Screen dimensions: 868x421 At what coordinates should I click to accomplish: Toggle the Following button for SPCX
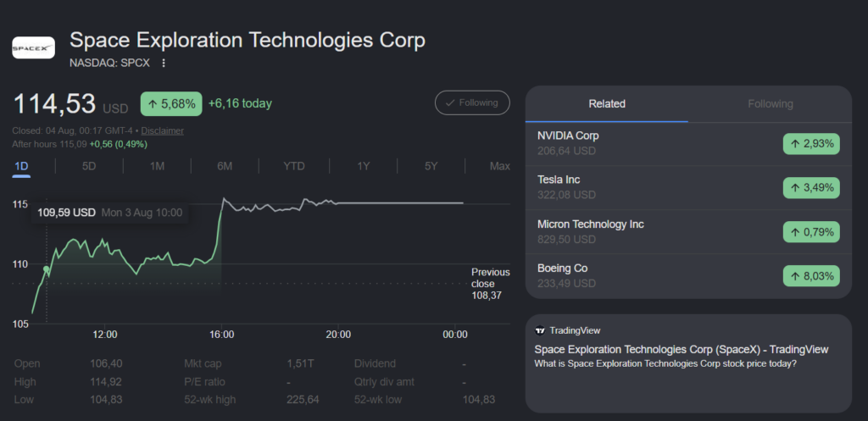coord(472,102)
